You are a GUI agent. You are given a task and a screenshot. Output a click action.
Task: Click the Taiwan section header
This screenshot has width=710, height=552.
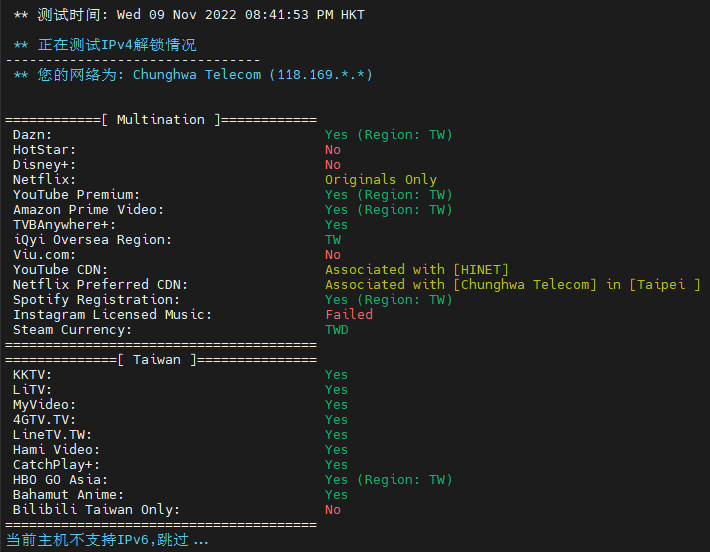point(160,360)
